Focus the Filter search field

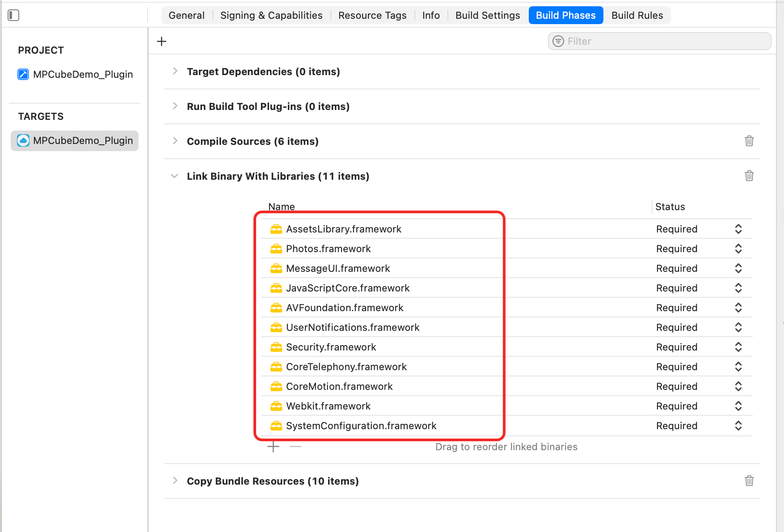coord(659,41)
